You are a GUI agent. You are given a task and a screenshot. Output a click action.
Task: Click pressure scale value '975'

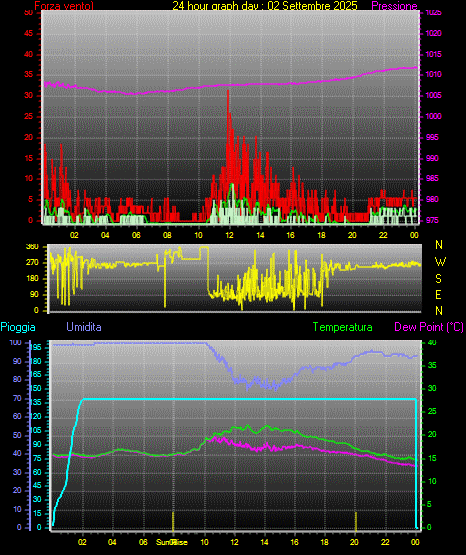pyautogui.click(x=432, y=220)
